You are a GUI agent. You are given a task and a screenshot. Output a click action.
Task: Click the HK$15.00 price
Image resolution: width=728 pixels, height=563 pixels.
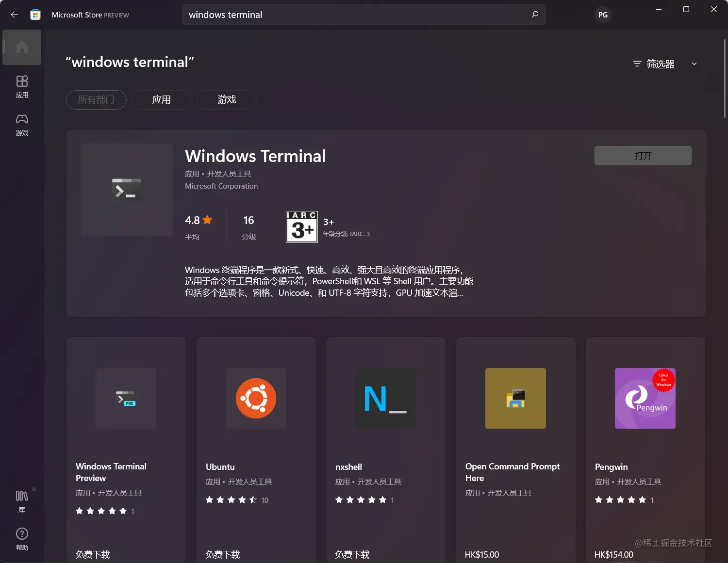coord(482,554)
